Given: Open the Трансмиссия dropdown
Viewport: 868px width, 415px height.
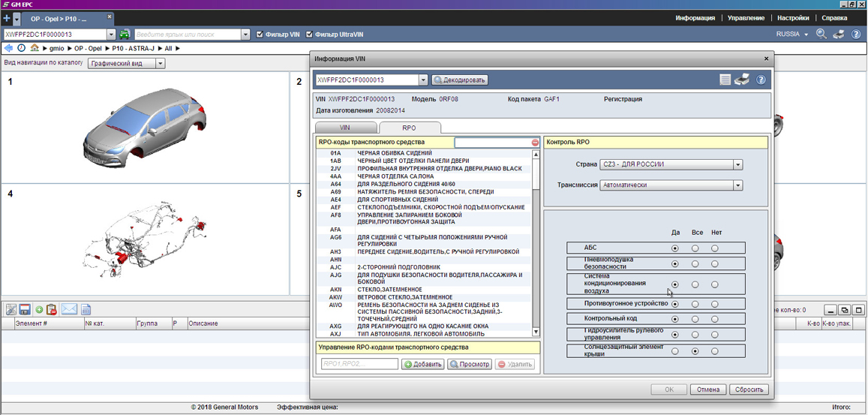Looking at the screenshot, I should 737,185.
